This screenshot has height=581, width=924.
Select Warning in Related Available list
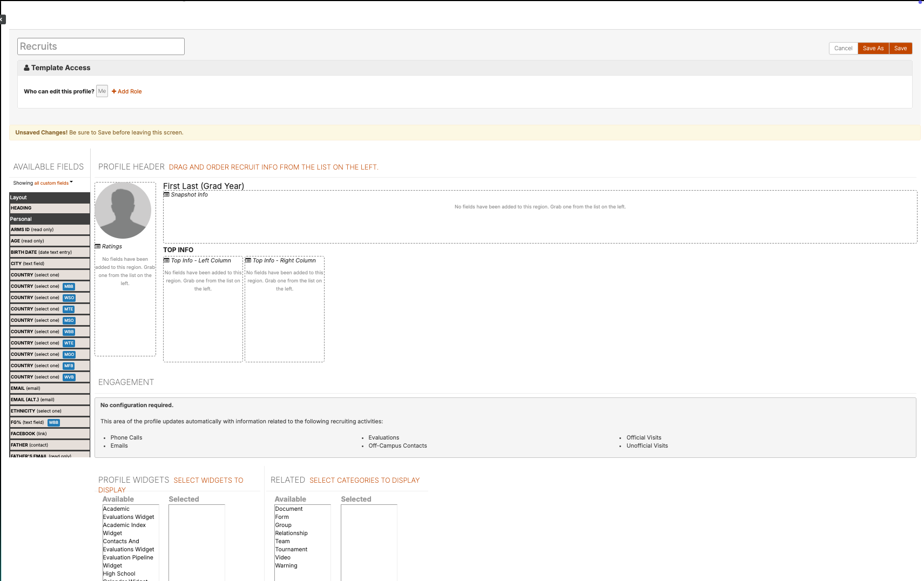tap(302, 565)
